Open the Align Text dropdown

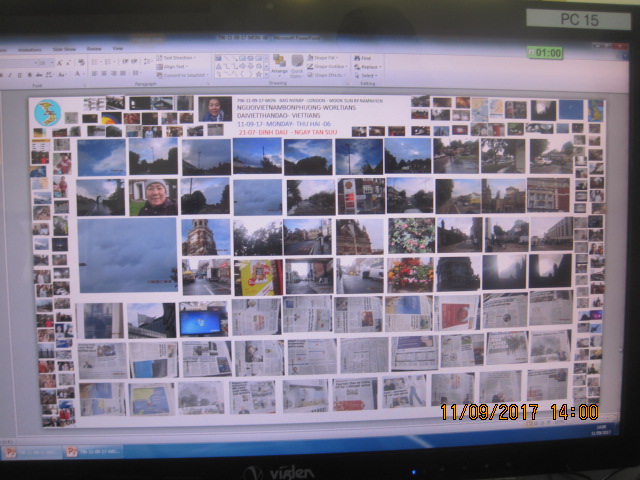point(171,67)
